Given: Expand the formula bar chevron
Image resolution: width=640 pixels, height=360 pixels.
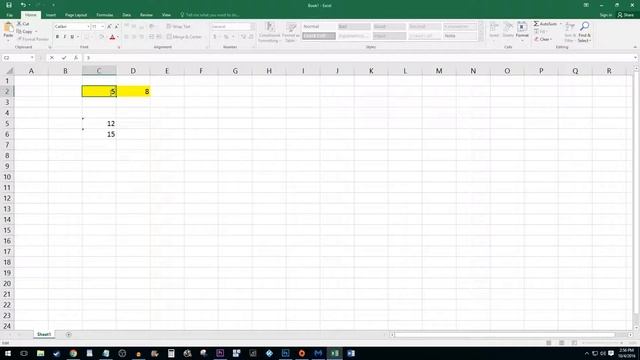Looking at the screenshot, I should pos(635,58).
